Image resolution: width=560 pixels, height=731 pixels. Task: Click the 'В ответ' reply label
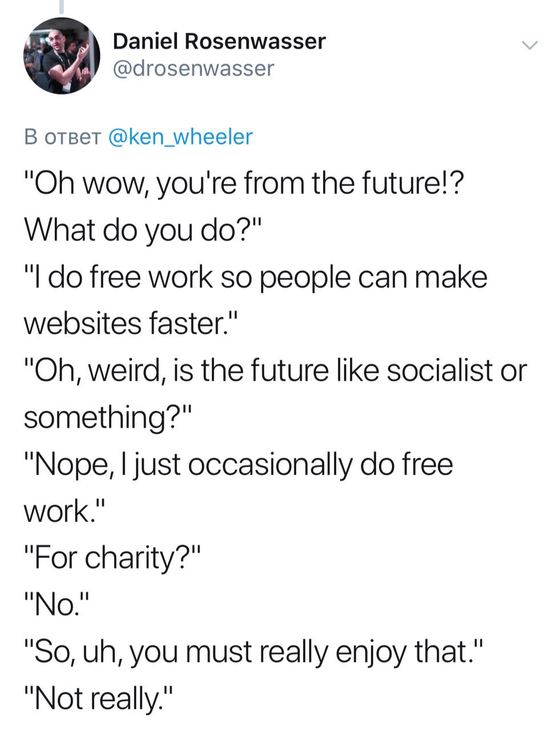pos(62,138)
